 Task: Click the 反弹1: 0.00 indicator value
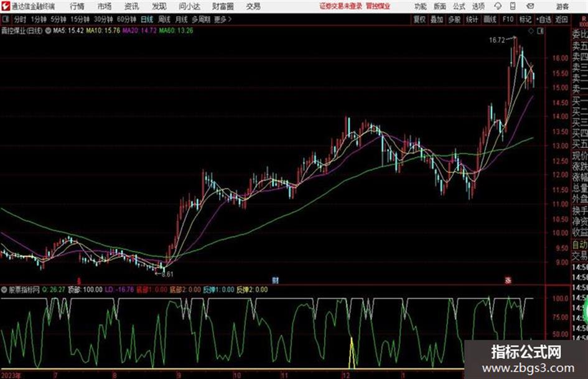[x=218, y=289]
